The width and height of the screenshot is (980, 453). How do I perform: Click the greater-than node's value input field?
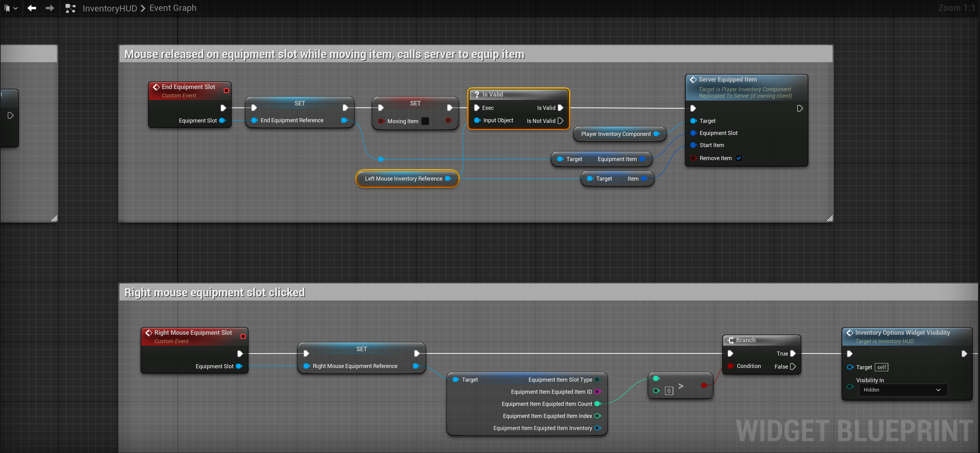tap(668, 391)
